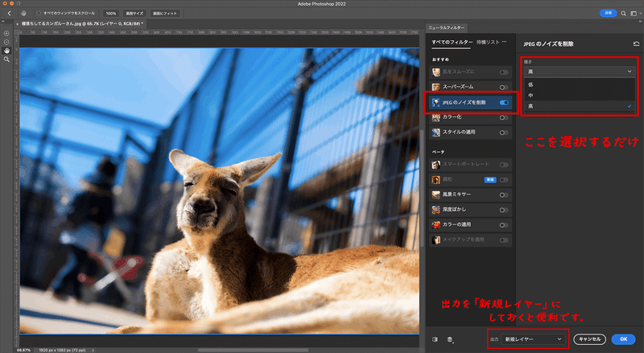Click the カラーの適用 thumbnail icon
The width and height of the screenshot is (644, 353).
coord(436,225)
